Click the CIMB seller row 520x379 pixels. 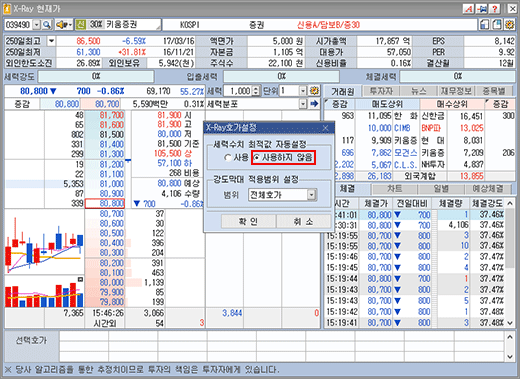click(402, 128)
